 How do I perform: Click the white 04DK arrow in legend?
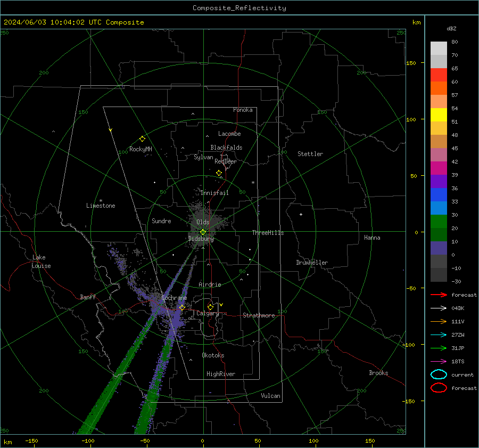pyautogui.click(x=439, y=308)
